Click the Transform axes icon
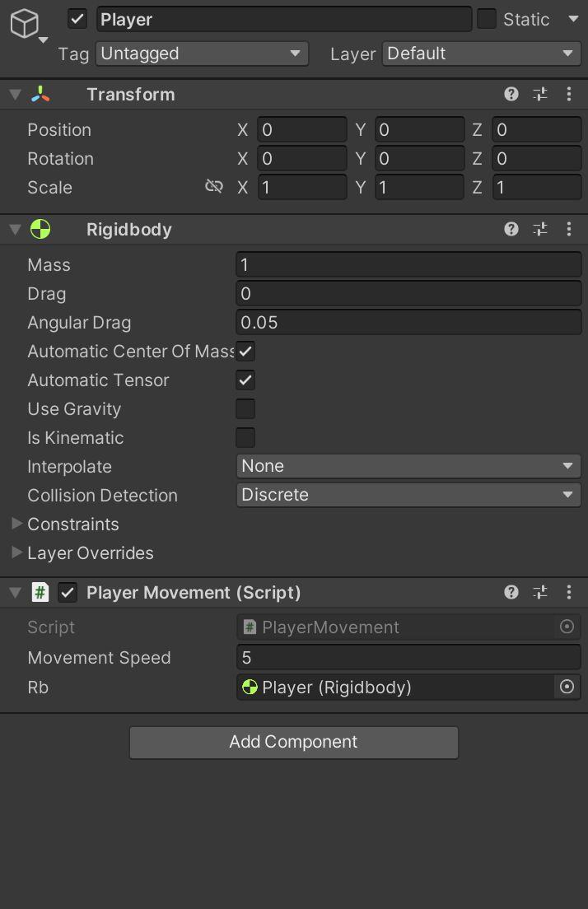The height and width of the screenshot is (909, 588). (40, 95)
